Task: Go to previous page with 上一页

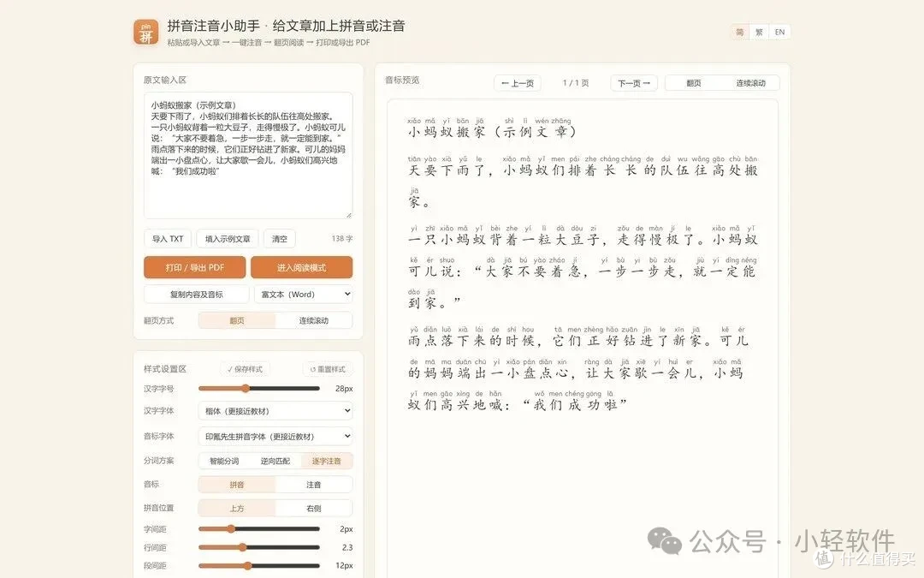Action: [x=518, y=83]
